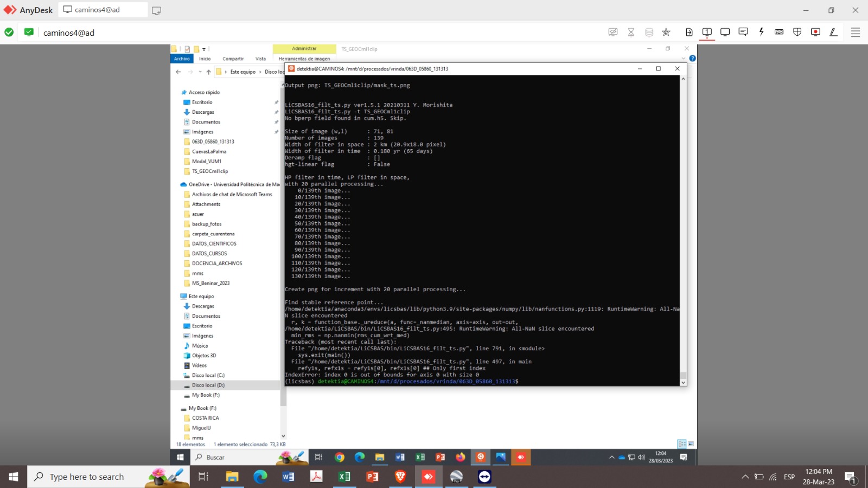
Task: Expand the Explorer ribbon chevron
Action: pos(683,59)
